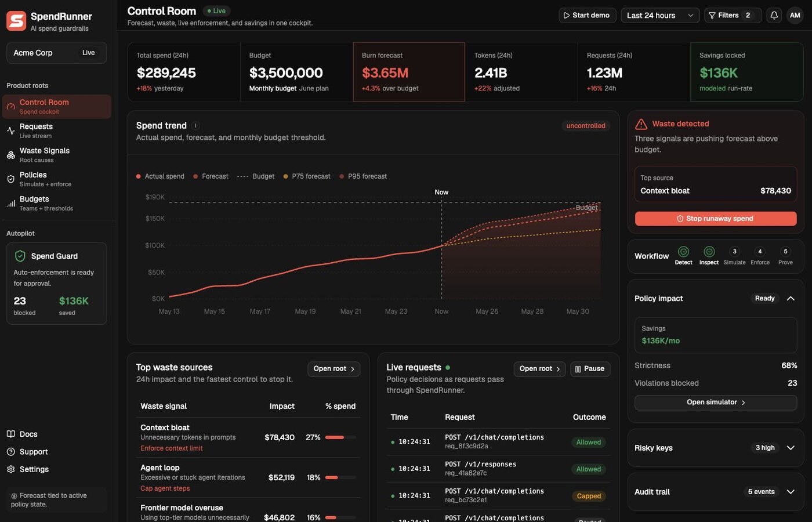The height and width of the screenshot is (522, 812).
Task: Open the Filters menu
Action: click(733, 16)
